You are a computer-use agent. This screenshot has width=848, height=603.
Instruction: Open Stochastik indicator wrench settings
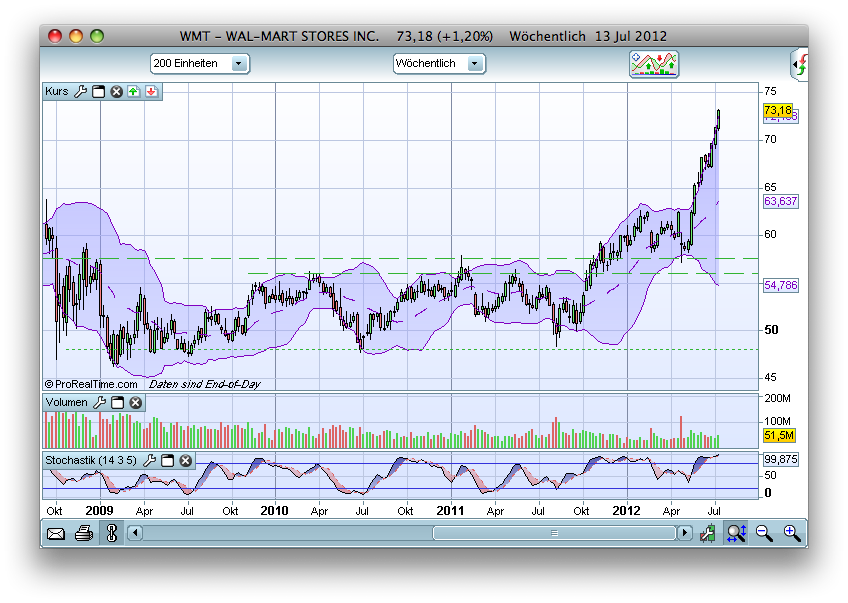(149, 460)
